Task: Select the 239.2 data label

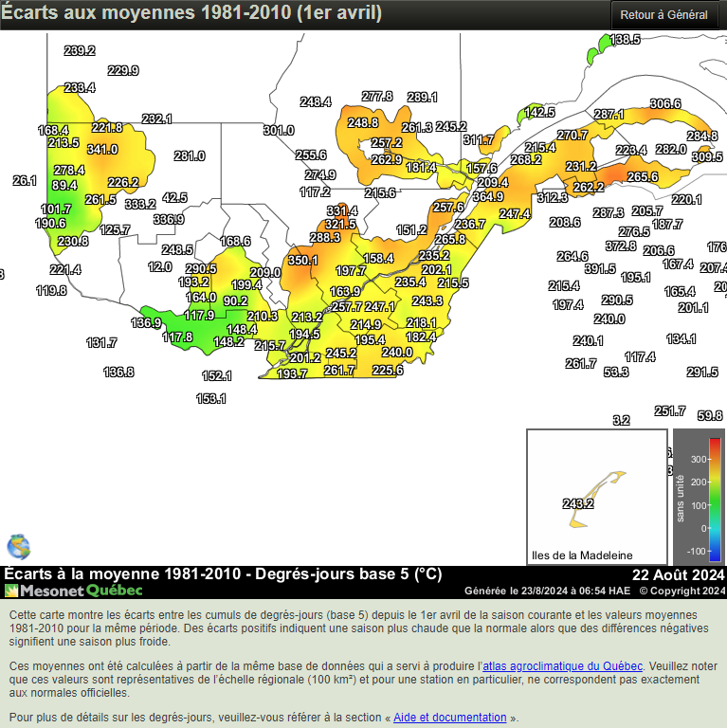Action: (80, 50)
